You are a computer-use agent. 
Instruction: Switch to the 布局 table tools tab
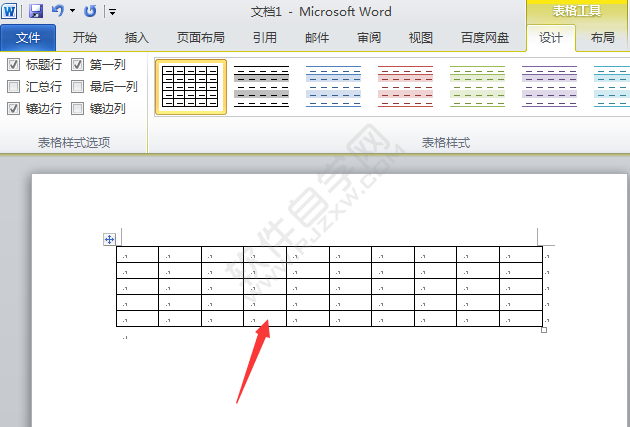tap(603, 38)
